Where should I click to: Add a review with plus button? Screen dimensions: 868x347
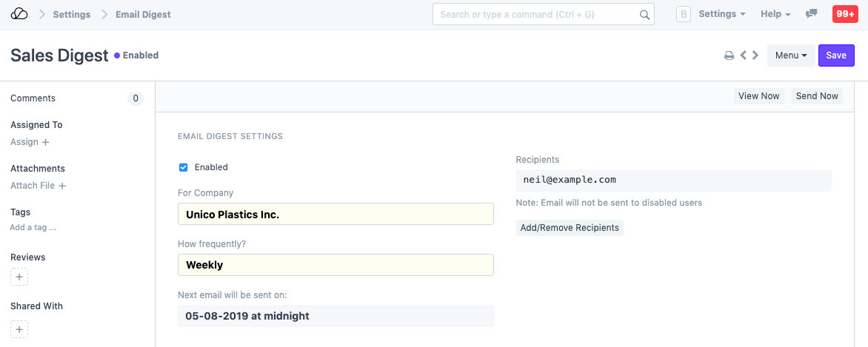[x=19, y=277]
